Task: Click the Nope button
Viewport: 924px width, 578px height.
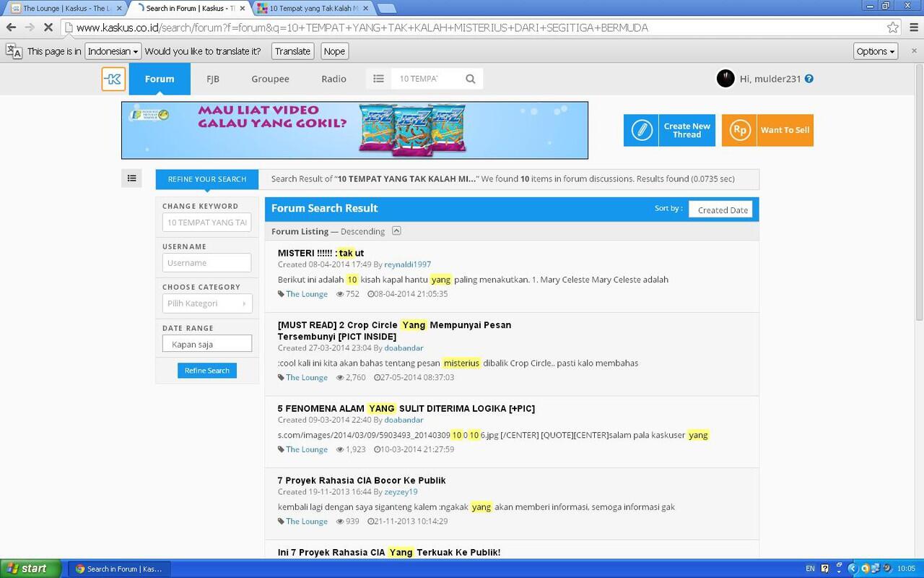Action: pyautogui.click(x=334, y=51)
